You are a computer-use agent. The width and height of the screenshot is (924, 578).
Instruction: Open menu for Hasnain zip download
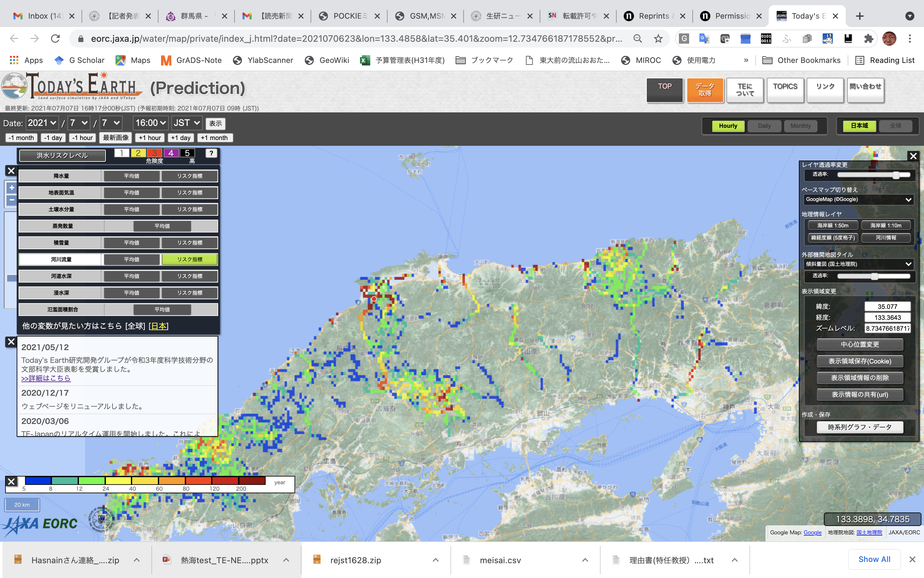[x=136, y=560]
